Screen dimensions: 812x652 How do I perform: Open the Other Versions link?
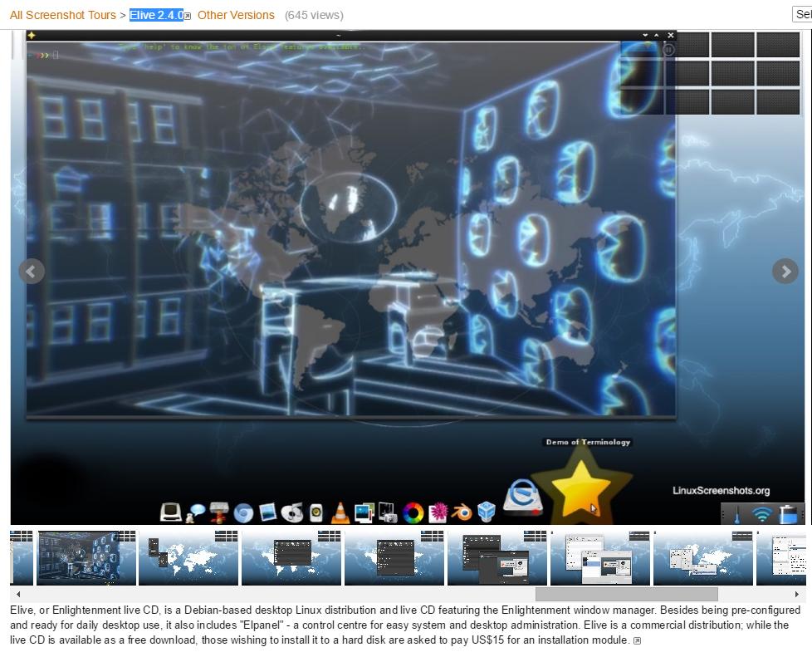coord(236,15)
